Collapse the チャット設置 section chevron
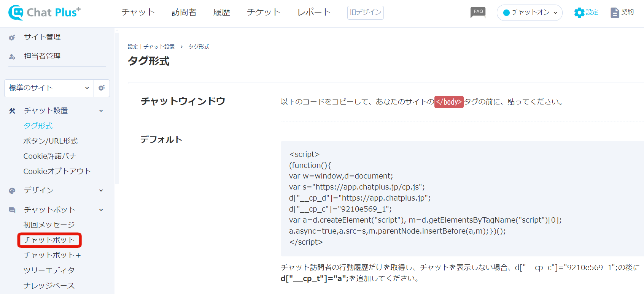The width and height of the screenshot is (644, 294). (101, 111)
